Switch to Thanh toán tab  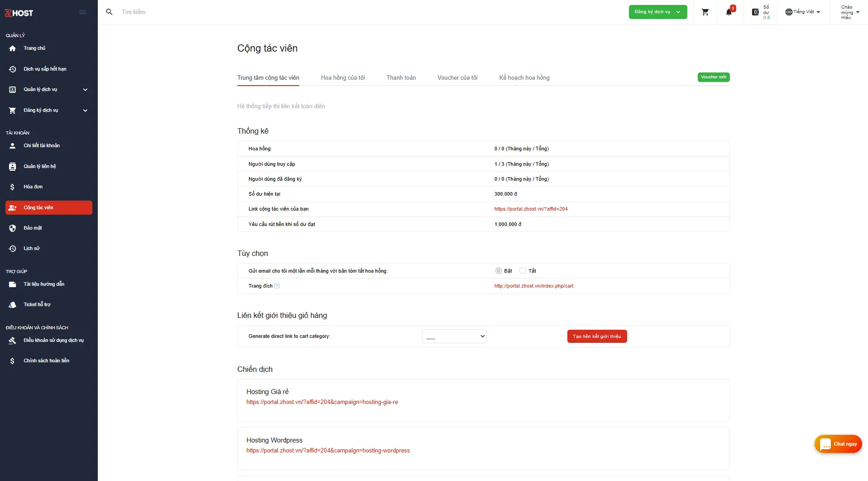click(401, 78)
